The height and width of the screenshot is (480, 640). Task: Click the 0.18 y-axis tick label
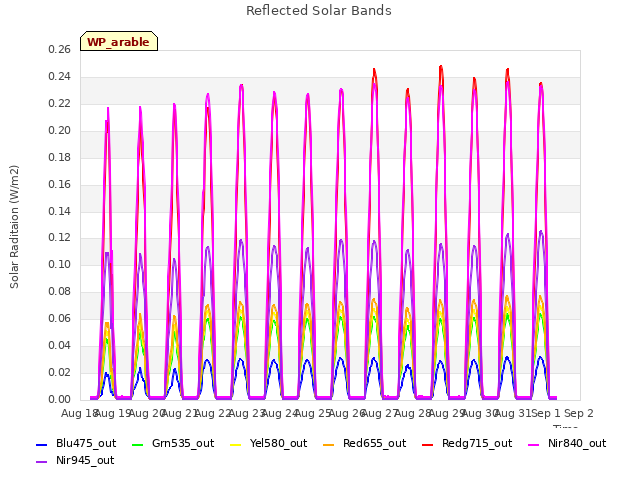tap(59, 157)
